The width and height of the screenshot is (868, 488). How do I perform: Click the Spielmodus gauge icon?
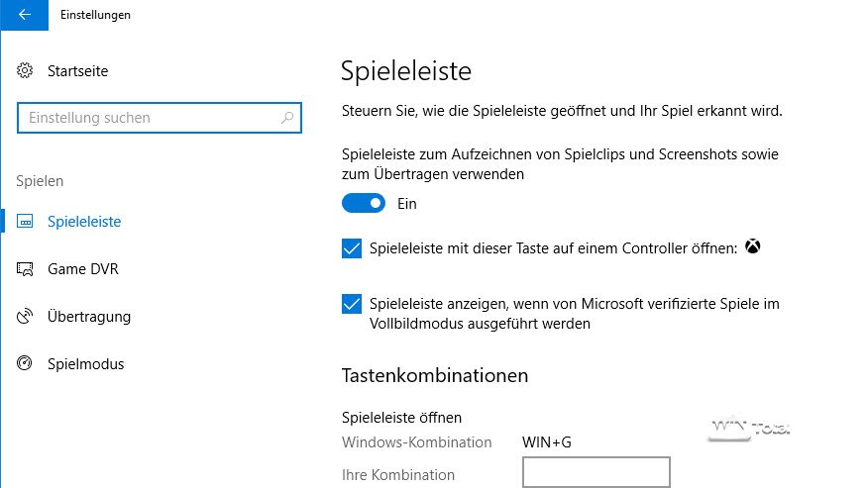click(27, 364)
